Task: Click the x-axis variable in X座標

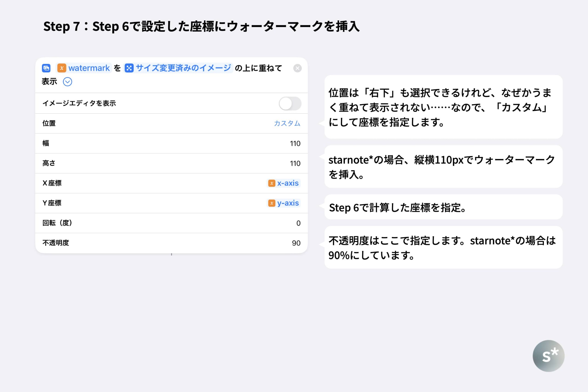Action: pos(288,183)
